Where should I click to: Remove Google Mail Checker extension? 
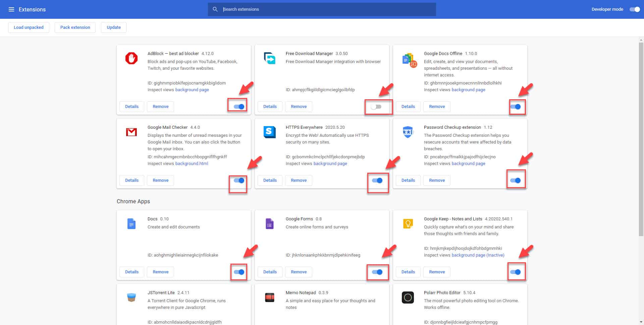click(x=161, y=180)
